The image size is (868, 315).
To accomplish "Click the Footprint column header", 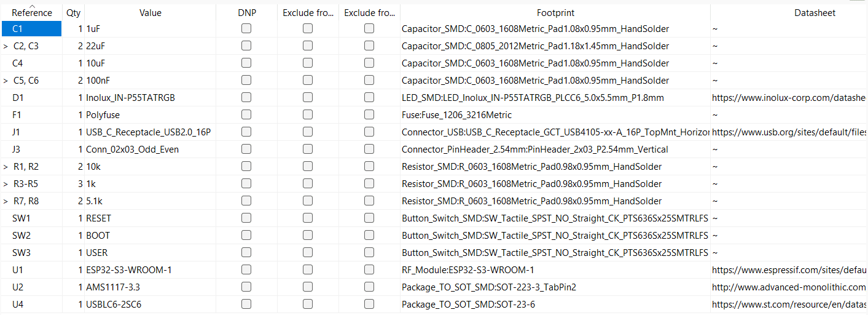I will (x=555, y=12).
